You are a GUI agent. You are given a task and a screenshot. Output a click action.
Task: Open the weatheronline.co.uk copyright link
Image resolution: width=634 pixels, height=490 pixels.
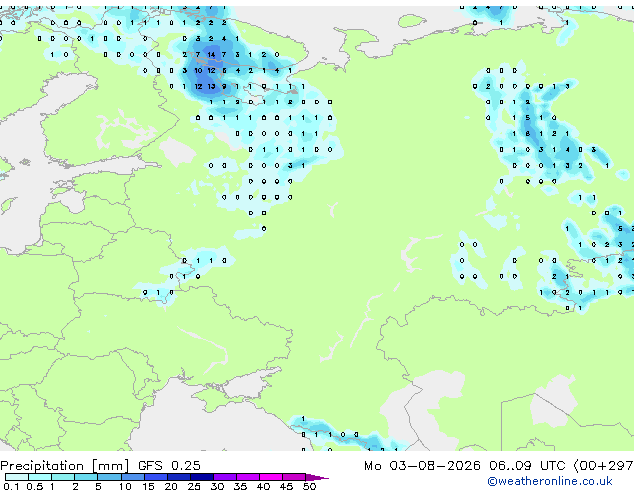pyautogui.click(x=550, y=481)
